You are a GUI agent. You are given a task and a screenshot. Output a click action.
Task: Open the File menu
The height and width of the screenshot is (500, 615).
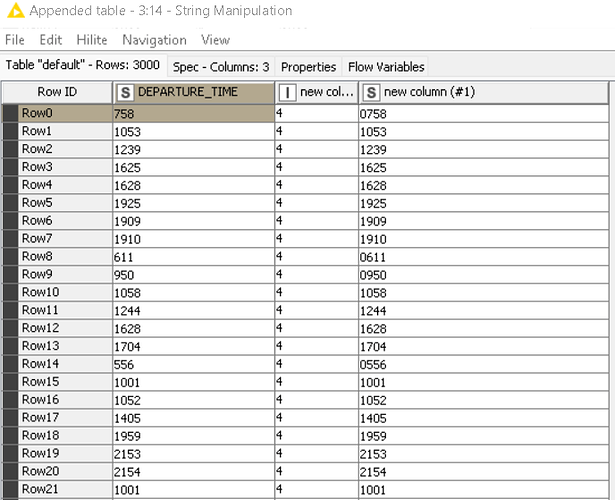(15, 40)
